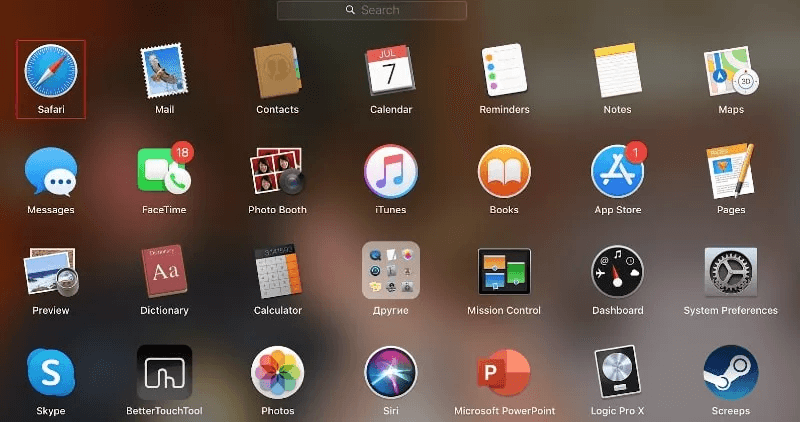800x422 pixels.
Task: Open the Steam-logo Screeps icon
Action: point(731,373)
